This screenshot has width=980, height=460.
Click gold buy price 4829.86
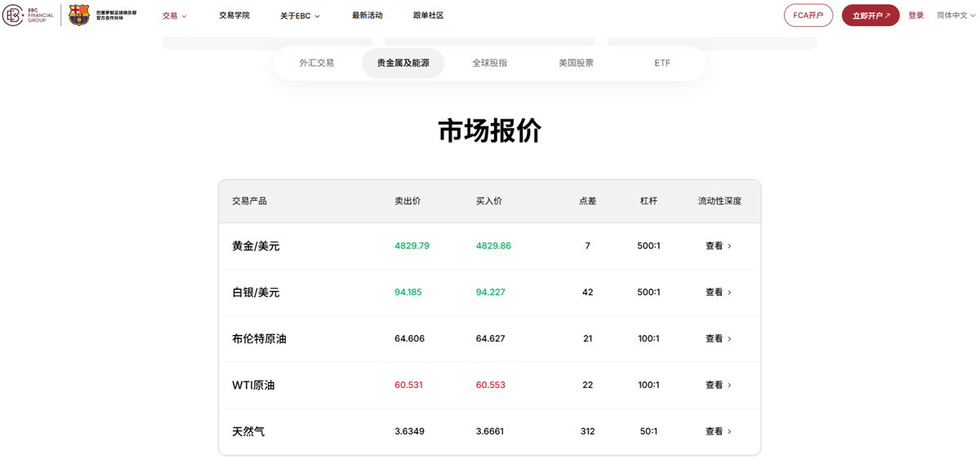pos(493,246)
